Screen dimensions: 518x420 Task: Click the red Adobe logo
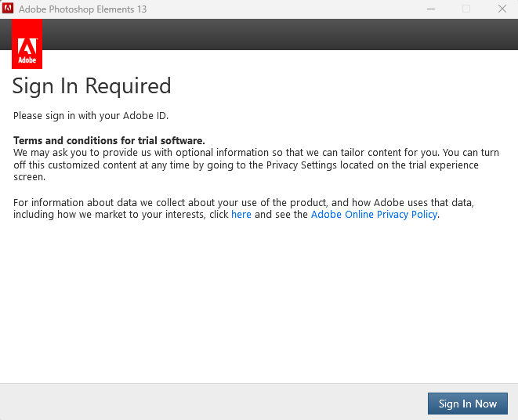27,44
